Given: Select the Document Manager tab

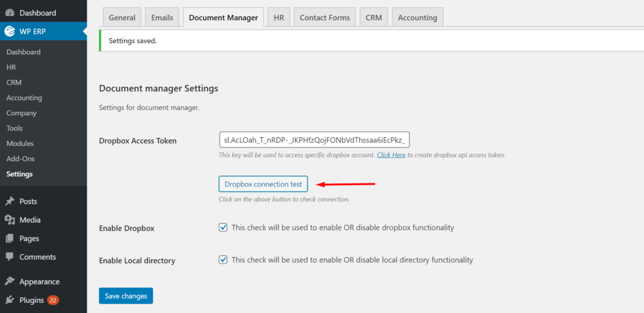Looking at the screenshot, I should 223,18.
